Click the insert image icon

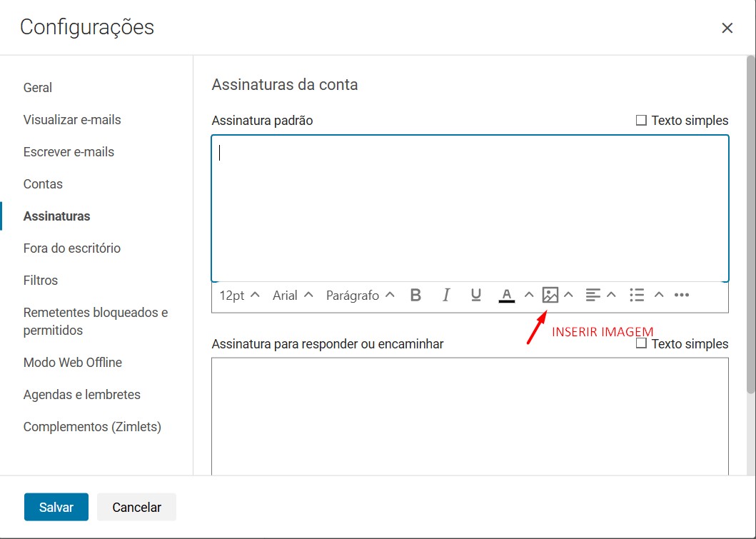coord(550,295)
